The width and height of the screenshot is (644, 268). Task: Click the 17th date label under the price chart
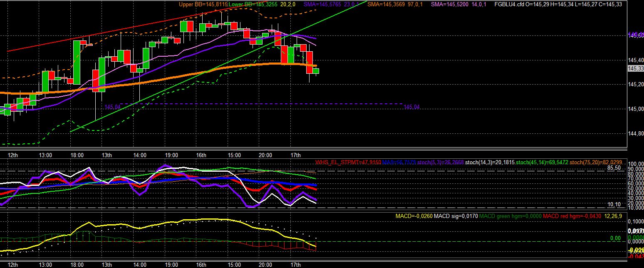(295, 155)
